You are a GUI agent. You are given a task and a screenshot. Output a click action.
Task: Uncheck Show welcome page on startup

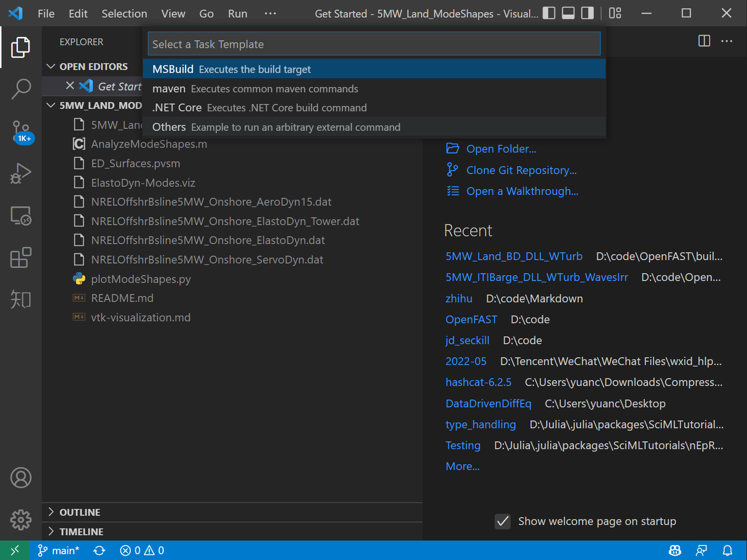pyautogui.click(x=502, y=521)
